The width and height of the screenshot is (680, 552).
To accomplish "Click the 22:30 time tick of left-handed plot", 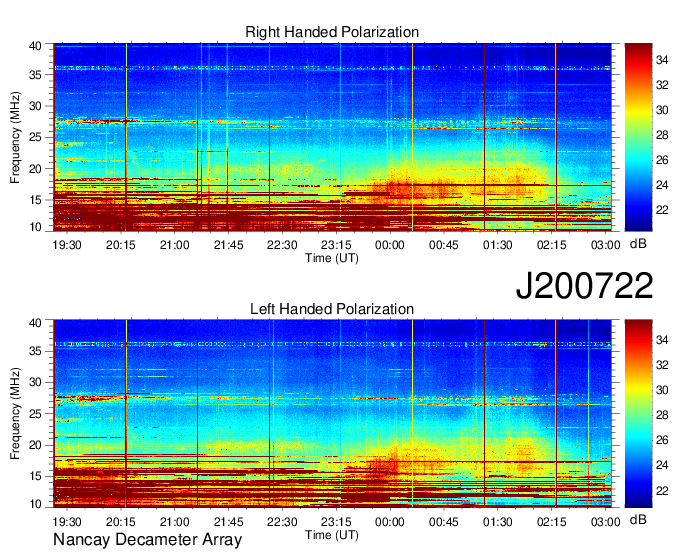I will coord(282,521).
